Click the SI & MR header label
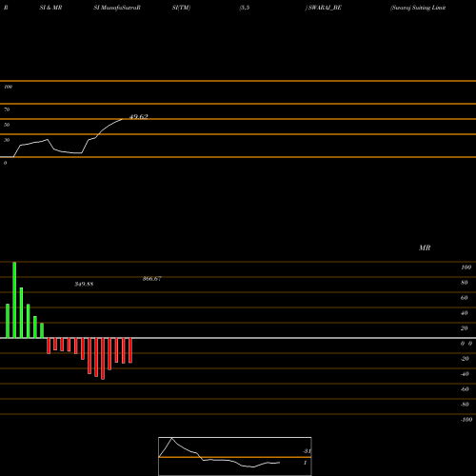Screen dimensions: 476x476 [x=50, y=8]
